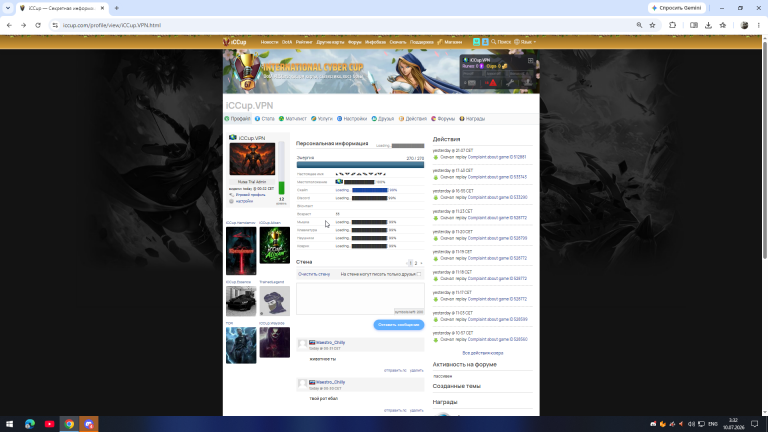Image resolution: width=768 pixels, height=432 pixels.
Task: Click into the wall message text area
Action: click(x=360, y=299)
